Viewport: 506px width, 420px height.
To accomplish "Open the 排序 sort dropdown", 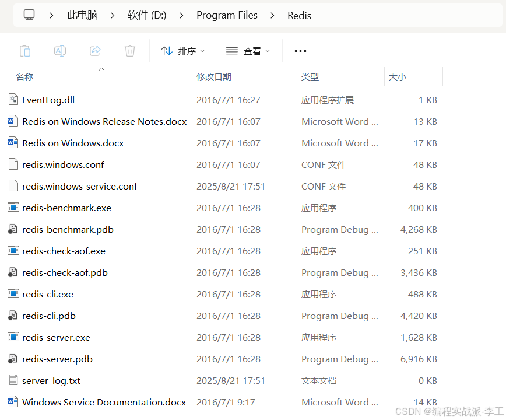I will pyautogui.click(x=182, y=51).
